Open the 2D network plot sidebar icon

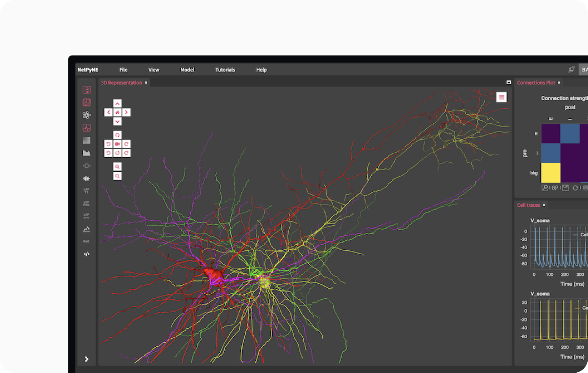87,102
